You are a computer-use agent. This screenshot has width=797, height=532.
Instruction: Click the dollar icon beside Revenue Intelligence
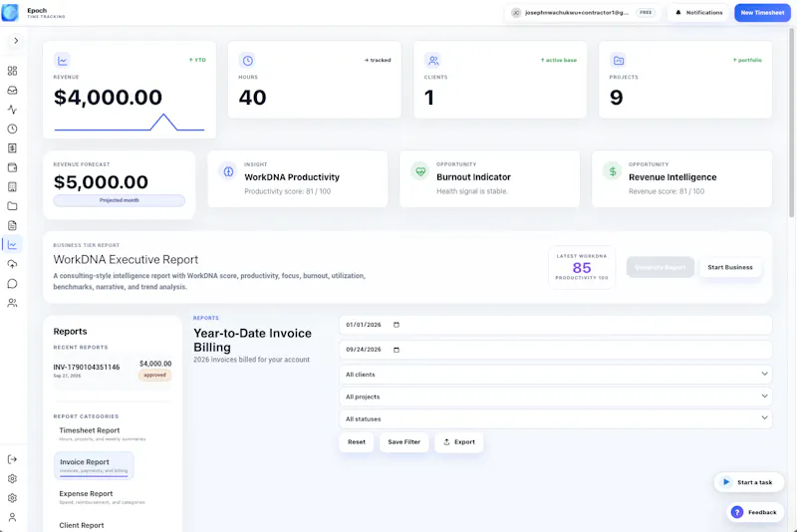(613, 171)
